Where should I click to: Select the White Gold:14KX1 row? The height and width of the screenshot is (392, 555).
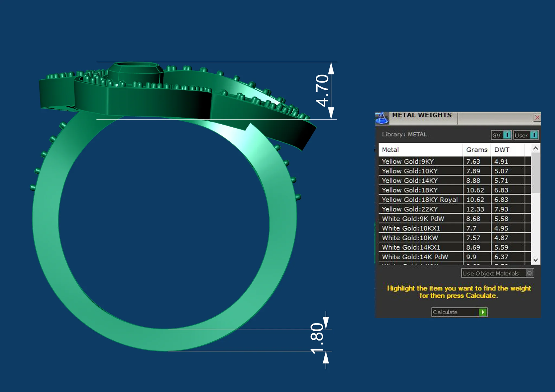click(454, 247)
